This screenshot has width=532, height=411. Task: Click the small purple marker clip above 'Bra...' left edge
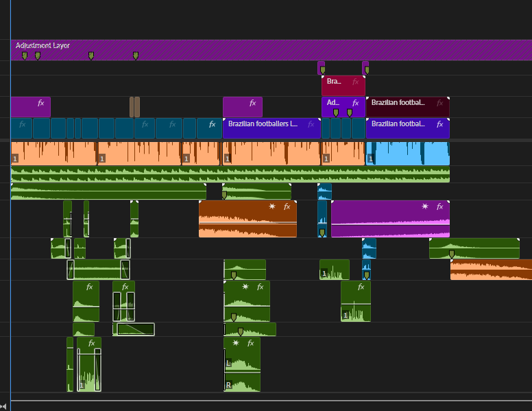[322, 68]
